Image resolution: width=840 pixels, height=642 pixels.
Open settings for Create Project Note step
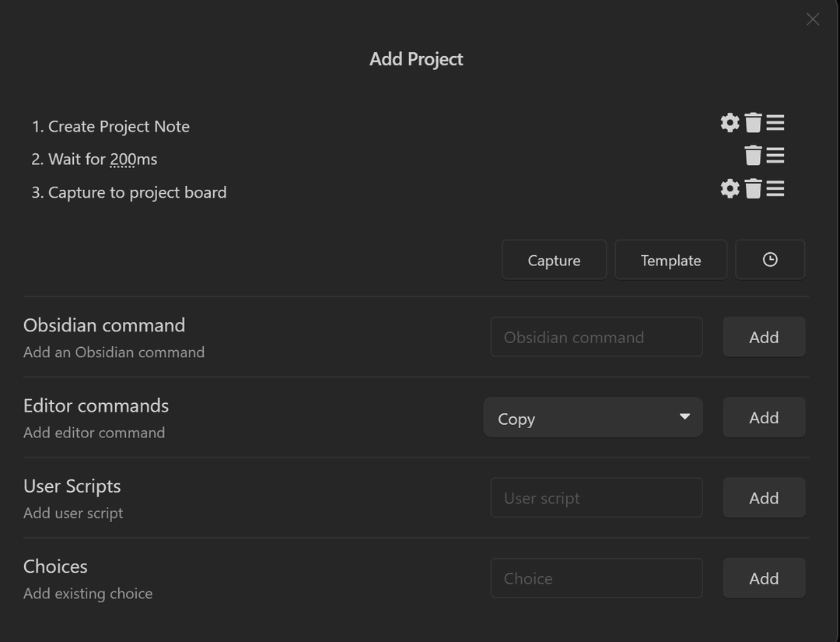pos(729,122)
